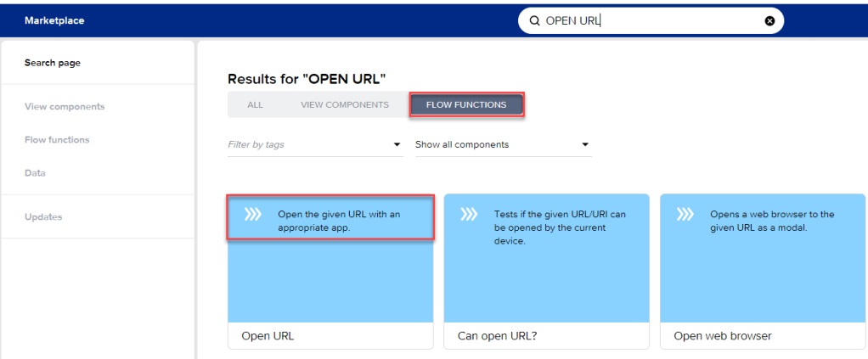Click the magnifier search icon
The width and height of the screenshot is (868, 359).
coord(534,21)
